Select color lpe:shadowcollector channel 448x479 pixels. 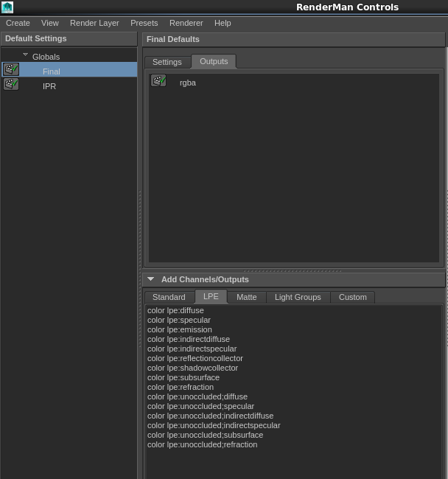click(x=192, y=368)
